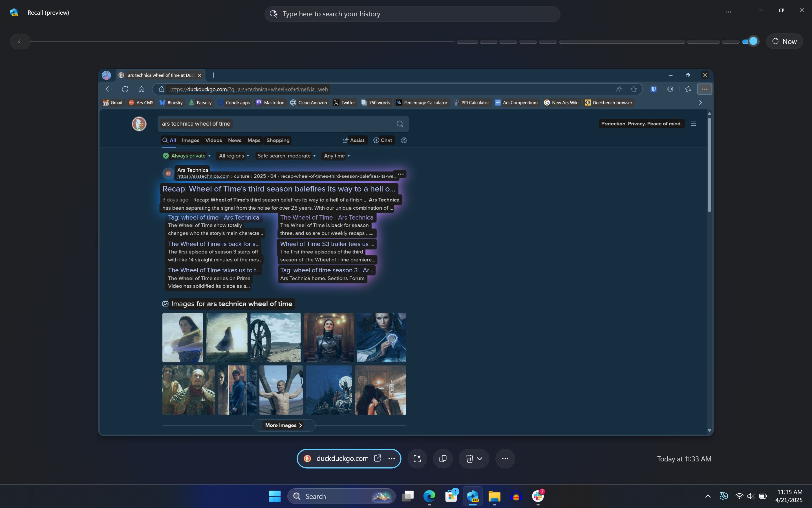Click the More Images button
The width and height of the screenshot is (812, 508).
click(x=284, y=425)
